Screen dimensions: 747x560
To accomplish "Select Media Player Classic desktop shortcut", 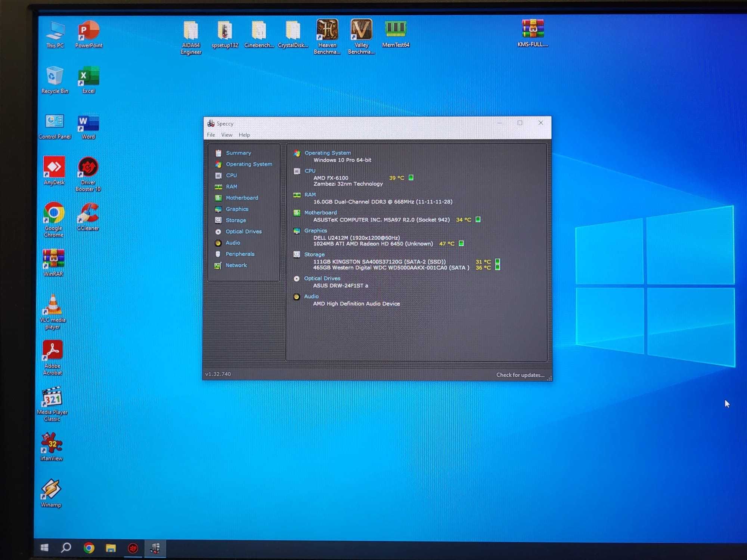I will [52, 404].
